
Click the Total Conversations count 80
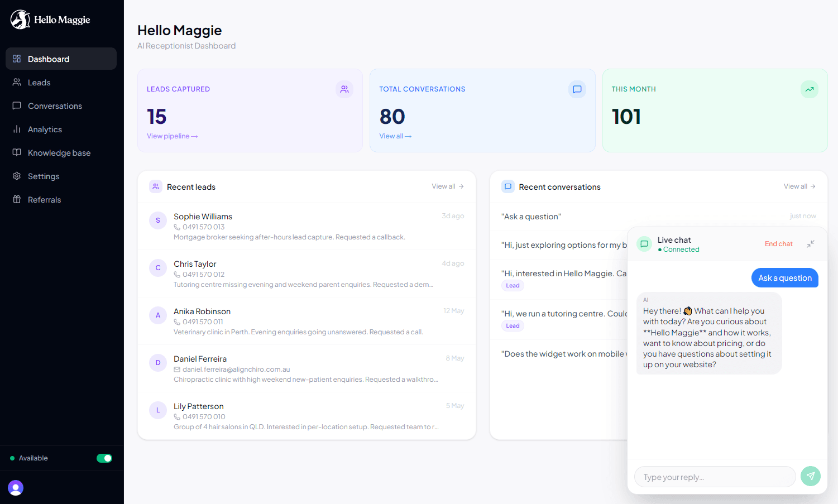click(392, 117)
